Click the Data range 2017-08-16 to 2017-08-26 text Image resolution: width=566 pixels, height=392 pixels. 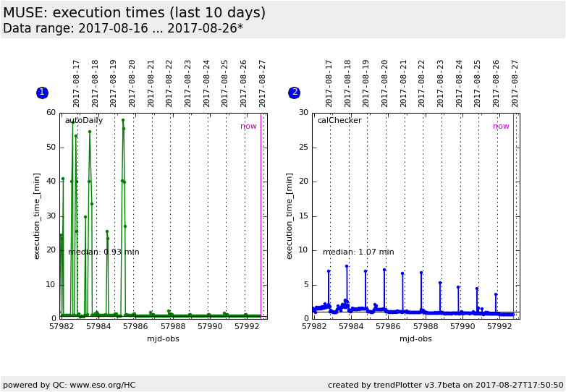pos(123,29)
